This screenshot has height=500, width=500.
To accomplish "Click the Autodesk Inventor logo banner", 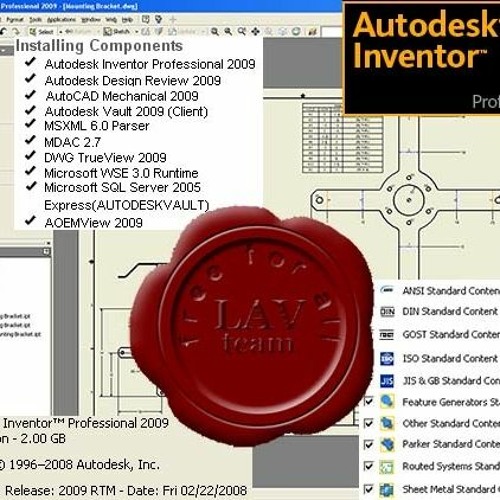I will (422, 58).
